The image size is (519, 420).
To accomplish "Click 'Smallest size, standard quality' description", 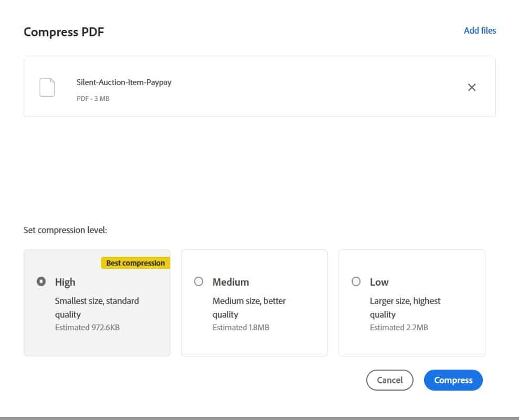I will tap(97, 308).
